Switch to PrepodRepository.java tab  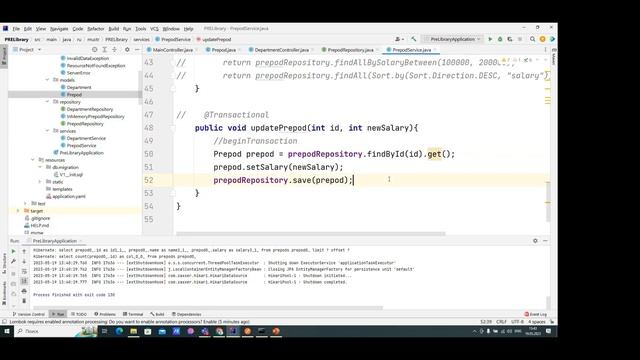click(350, 50)
